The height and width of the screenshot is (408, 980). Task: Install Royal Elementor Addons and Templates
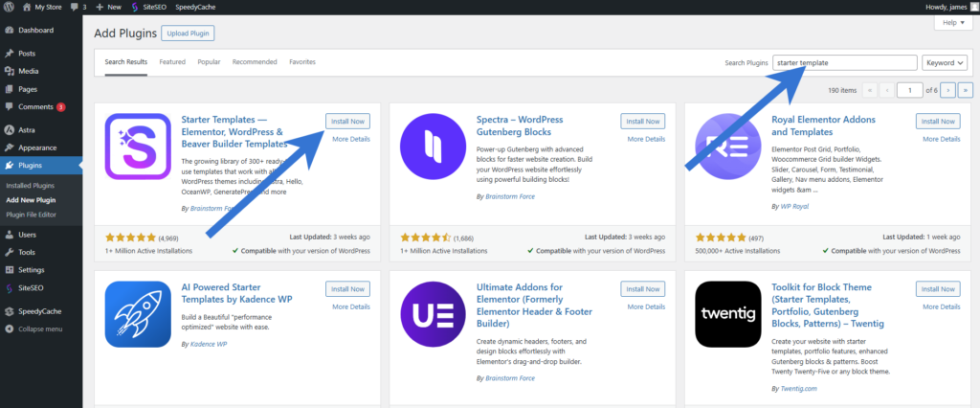coord(938,122)
